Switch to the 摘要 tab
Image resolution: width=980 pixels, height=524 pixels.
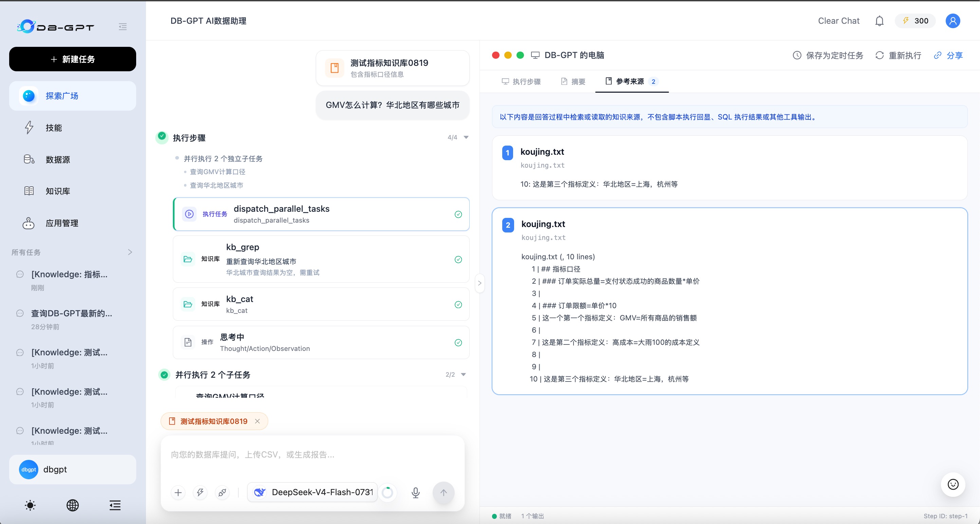[x=573, y=81]
